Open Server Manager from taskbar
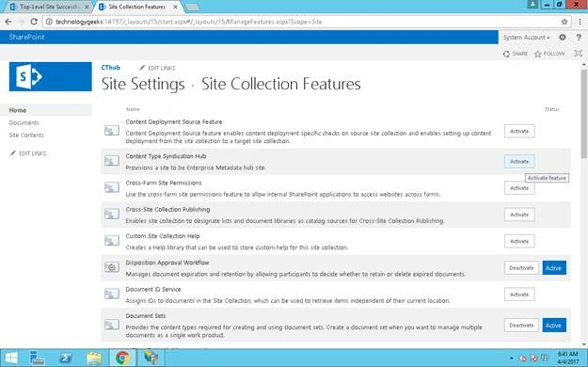The width and height of the screenshot is (588, 367). 37,358
